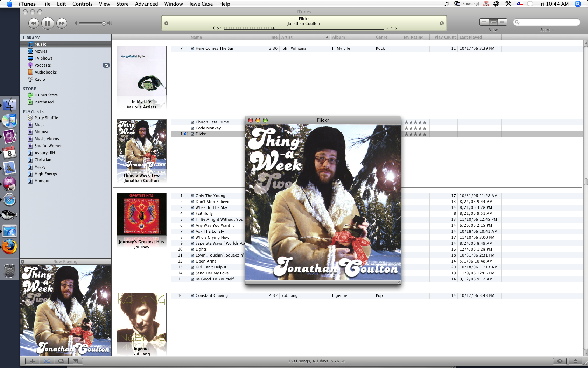
Task: Click the add playlist plus button
Action: [33, 361]
